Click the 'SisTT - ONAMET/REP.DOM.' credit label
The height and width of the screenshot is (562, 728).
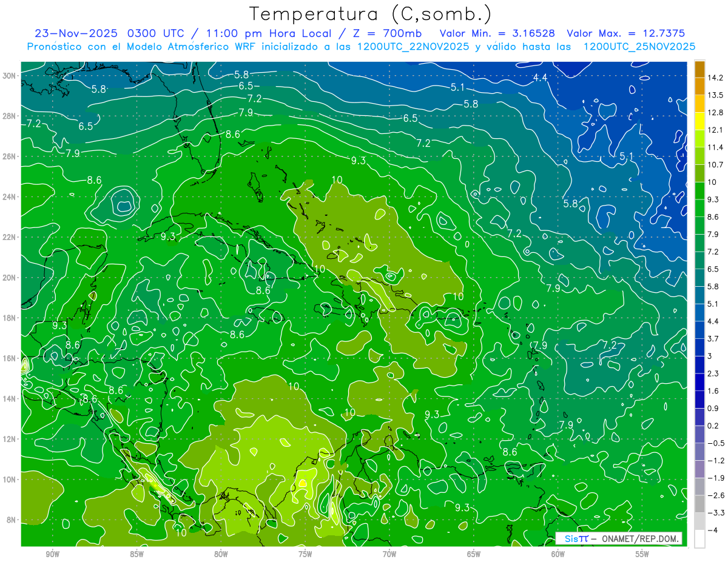[x=619, y=538]
